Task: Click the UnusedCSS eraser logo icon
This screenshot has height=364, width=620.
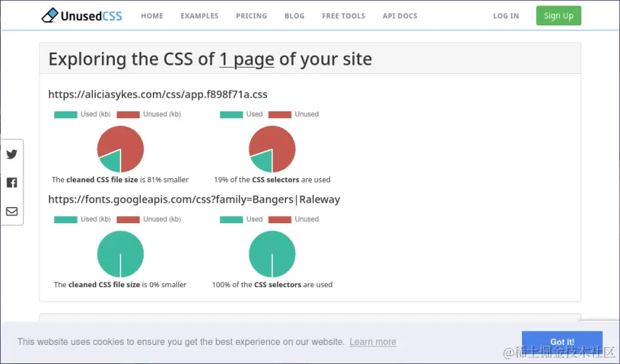Action: pyautogui.click(x=50, y=15)
